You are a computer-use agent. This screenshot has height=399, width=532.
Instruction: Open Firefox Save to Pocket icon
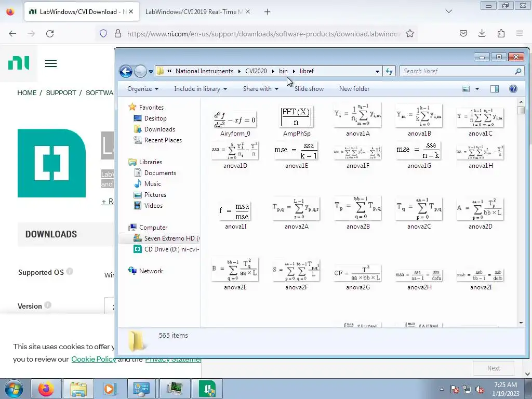pos(463,33)
